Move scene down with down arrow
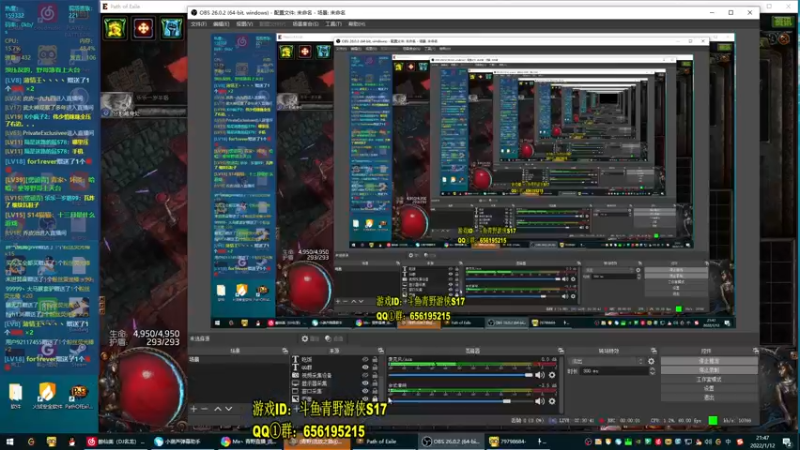 [229, 409]
